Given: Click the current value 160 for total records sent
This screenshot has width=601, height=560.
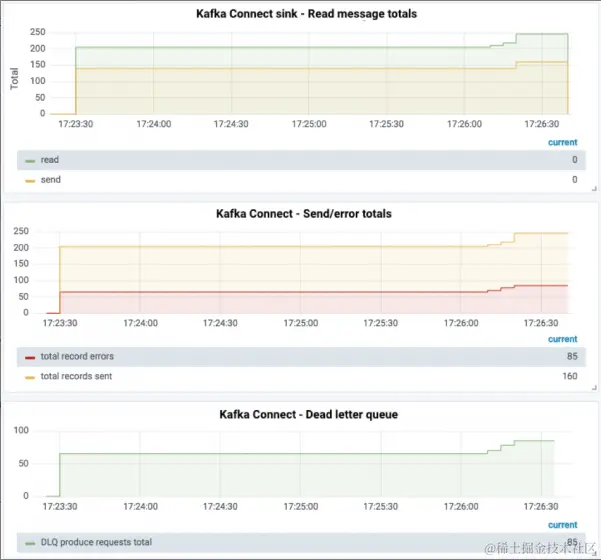Looking at the screenshot, I should click(x=570, y=376).
